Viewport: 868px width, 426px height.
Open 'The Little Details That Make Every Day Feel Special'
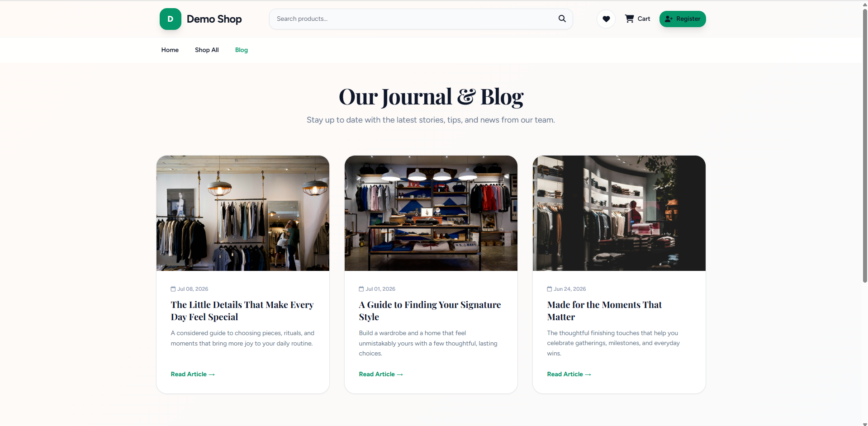pos(242,311)
